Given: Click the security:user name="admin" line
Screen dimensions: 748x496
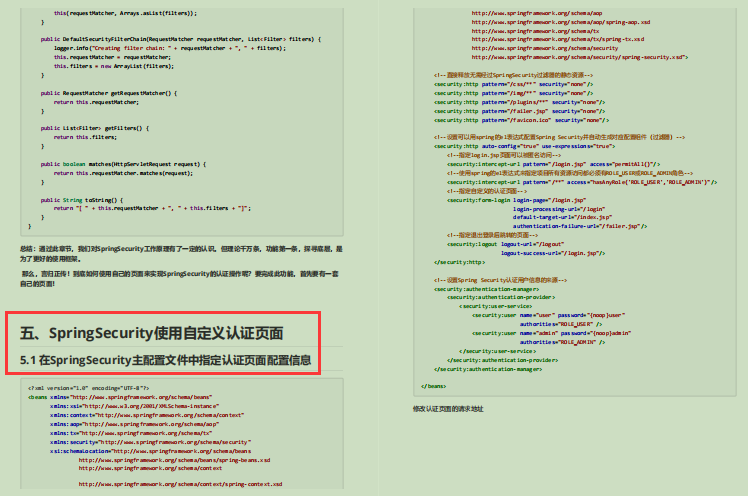Looking at the screenshot, I should (x=551, y=333).
